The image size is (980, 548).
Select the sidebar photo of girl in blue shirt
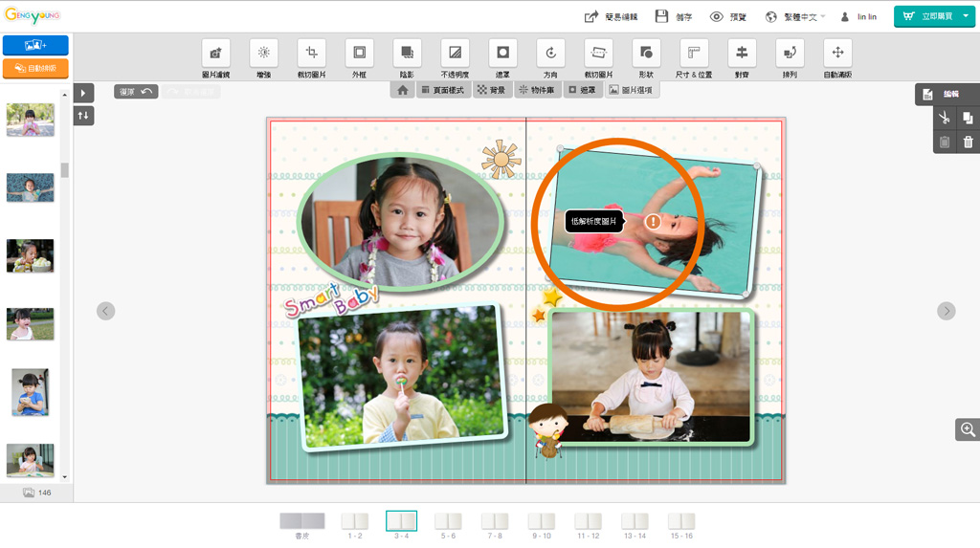[x=30, y=392]
